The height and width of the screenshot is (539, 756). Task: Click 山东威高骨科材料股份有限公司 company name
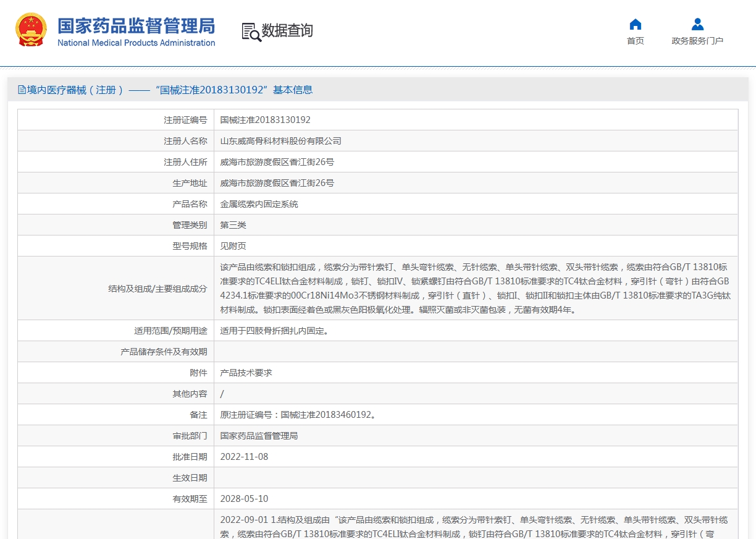tap(280, 141)
